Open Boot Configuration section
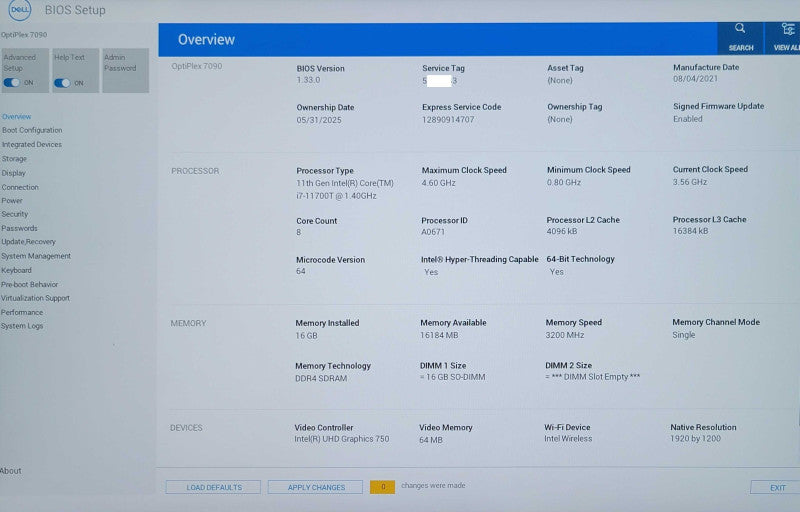This screenshot has height=512, width=800. point(32,130)
